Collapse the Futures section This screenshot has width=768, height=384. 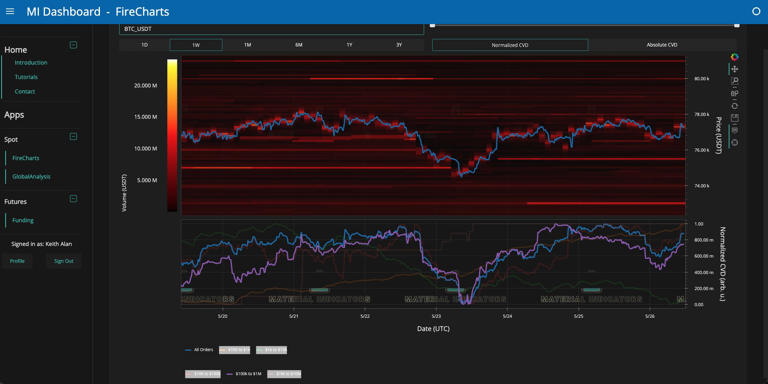73,198
